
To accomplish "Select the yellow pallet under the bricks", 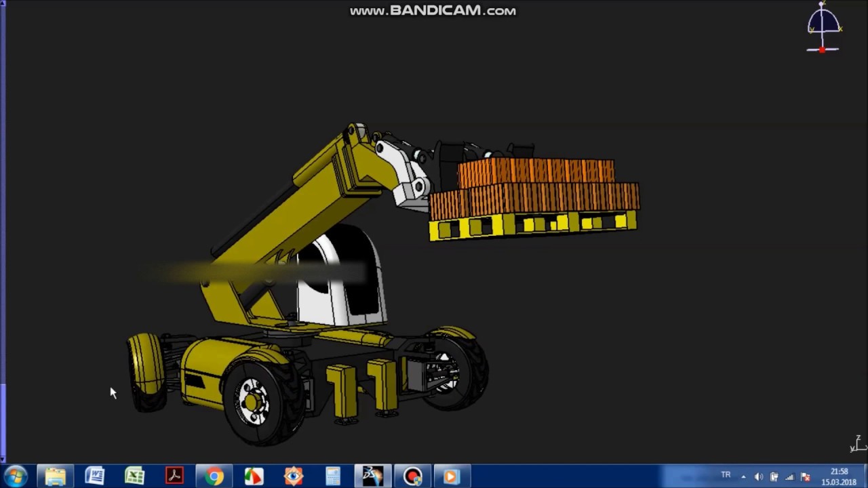I will (x=533, y=225).
